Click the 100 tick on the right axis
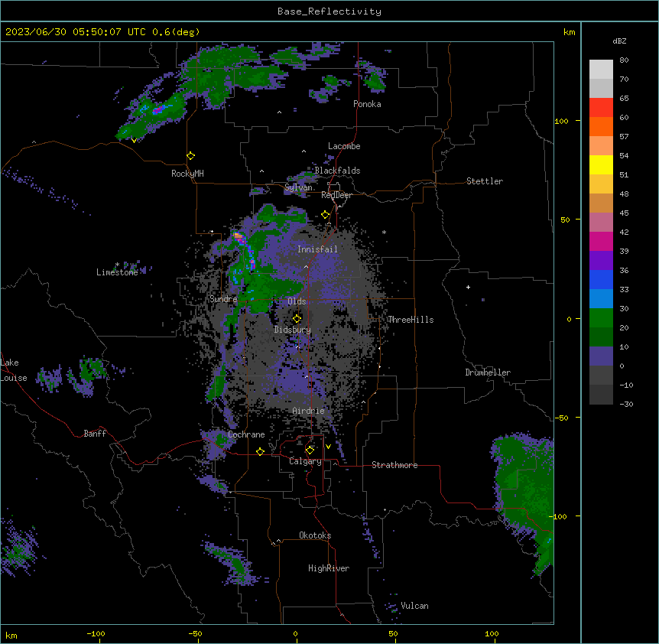This screenshot has height=644, width=659. click(561, 121)
